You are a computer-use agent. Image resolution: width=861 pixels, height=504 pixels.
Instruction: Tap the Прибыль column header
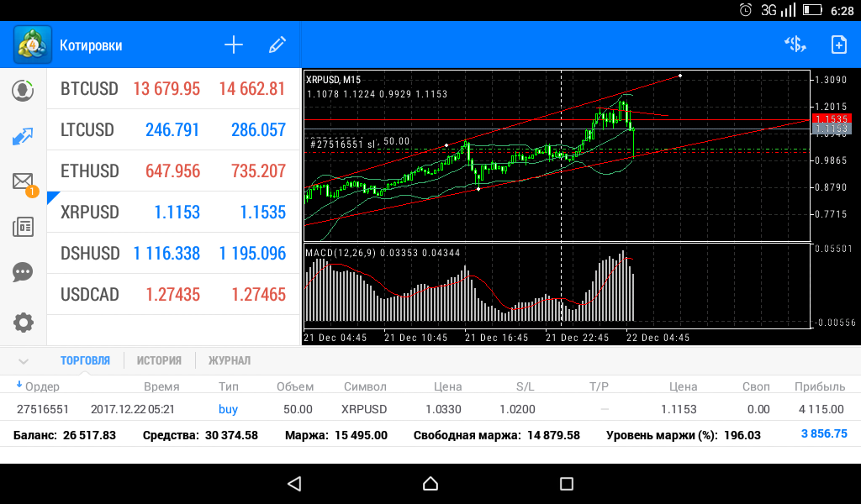pos(820,386)
